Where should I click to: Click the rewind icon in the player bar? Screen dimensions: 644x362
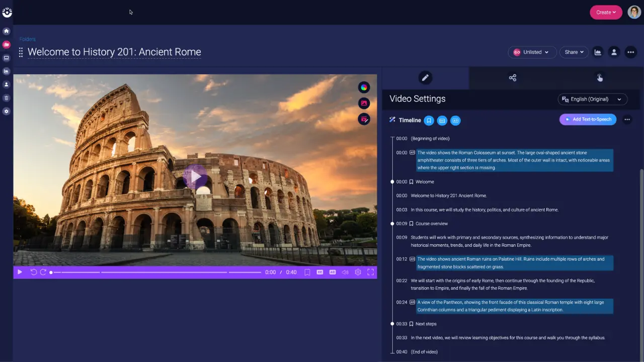click(34, 272)
